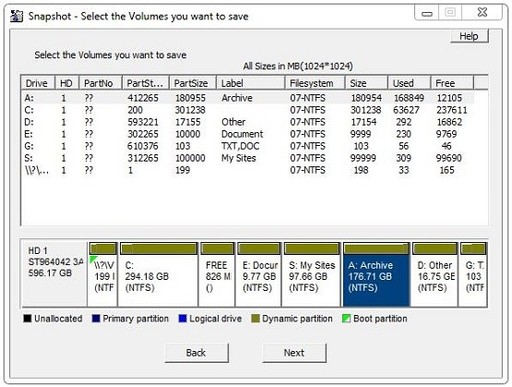The height and width of the screenshot is (387, 512).
Task: Sort list by HD column header
Action: (x=67, y=83)
